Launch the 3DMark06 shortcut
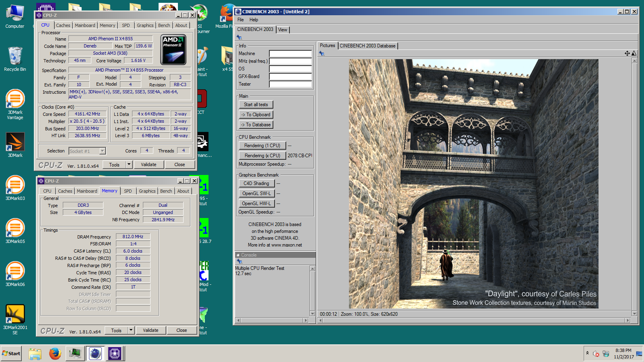 click(15, 274)
